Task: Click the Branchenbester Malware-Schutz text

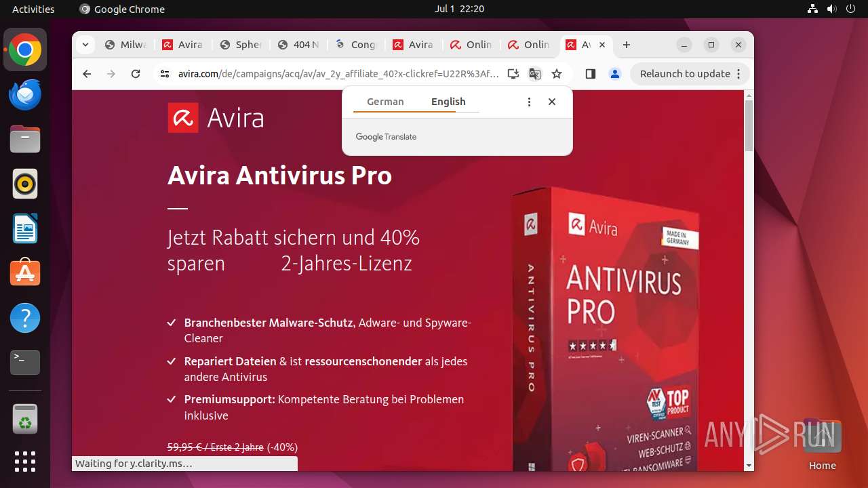Action: pyautogui.click(x=269, y=323)
